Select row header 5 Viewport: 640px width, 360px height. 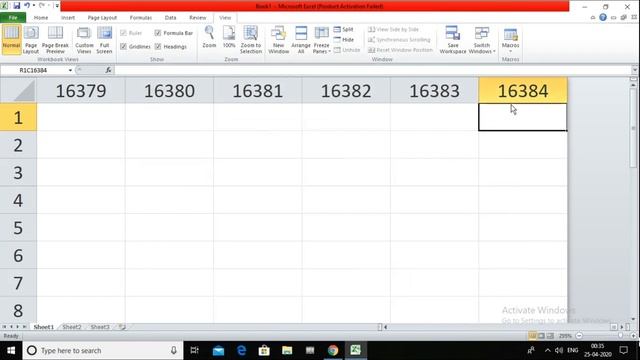click(18, 228)
